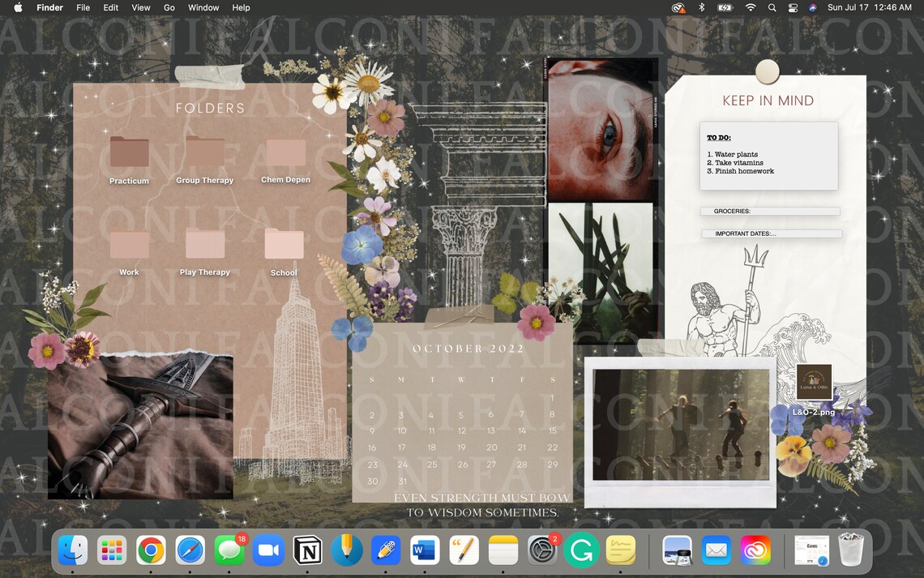Image resolution: width=924 pixels, height=578 pixels.
Task: Open Control Center from the menu bar
Action: coord(792,7)
